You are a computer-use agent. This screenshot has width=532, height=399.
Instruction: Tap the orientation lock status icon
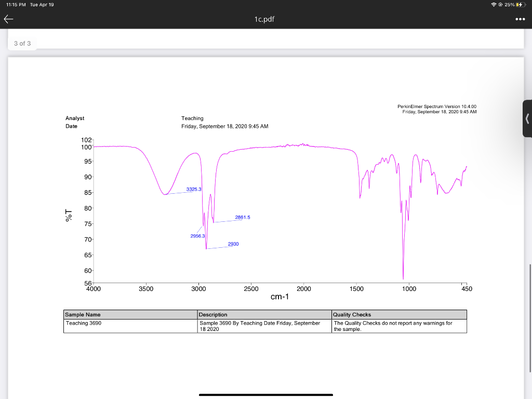(500, 4)
